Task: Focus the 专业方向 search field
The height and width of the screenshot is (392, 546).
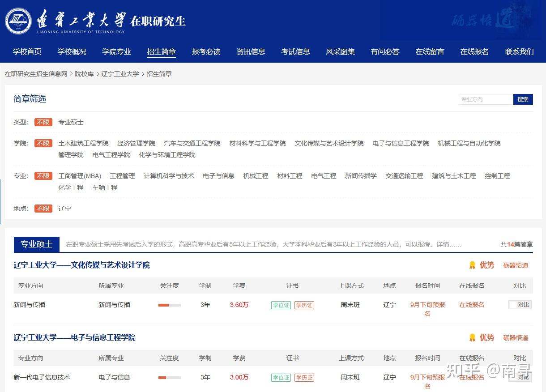Action: 486,99
